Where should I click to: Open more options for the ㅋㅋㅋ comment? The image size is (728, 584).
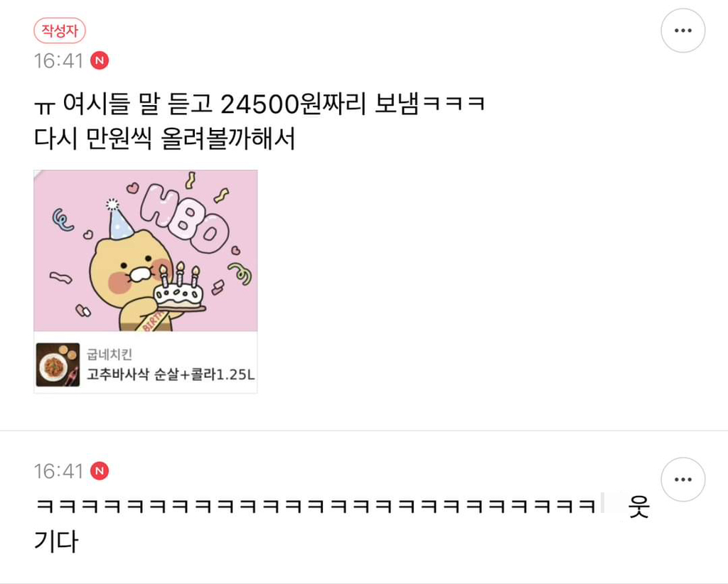click(x=683, y=480)
